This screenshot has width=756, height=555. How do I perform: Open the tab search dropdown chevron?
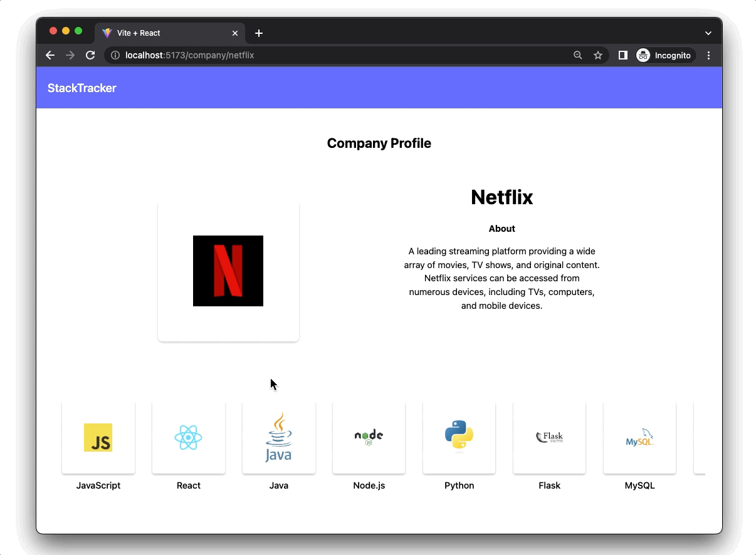[x=708, y=33]
